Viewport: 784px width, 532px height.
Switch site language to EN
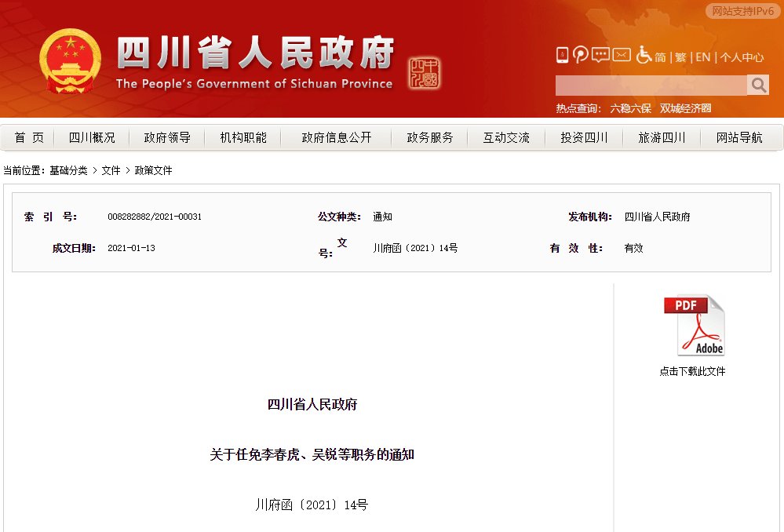tap(702, 57)
